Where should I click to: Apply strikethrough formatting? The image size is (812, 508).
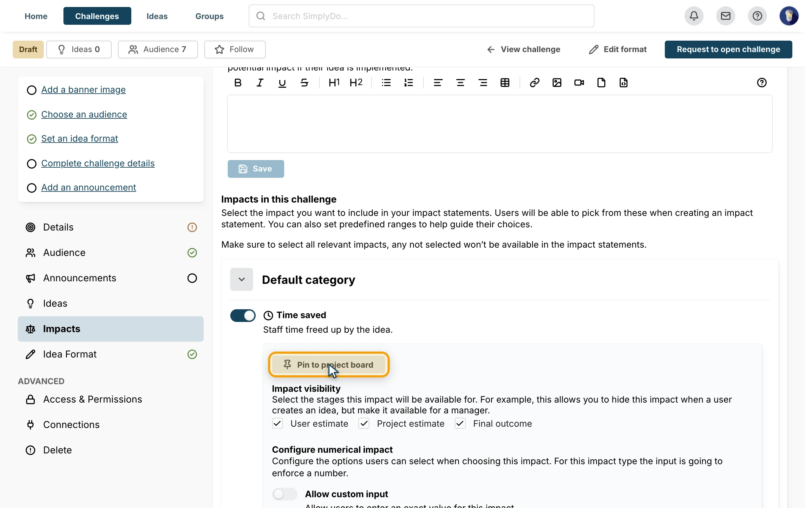304,83
